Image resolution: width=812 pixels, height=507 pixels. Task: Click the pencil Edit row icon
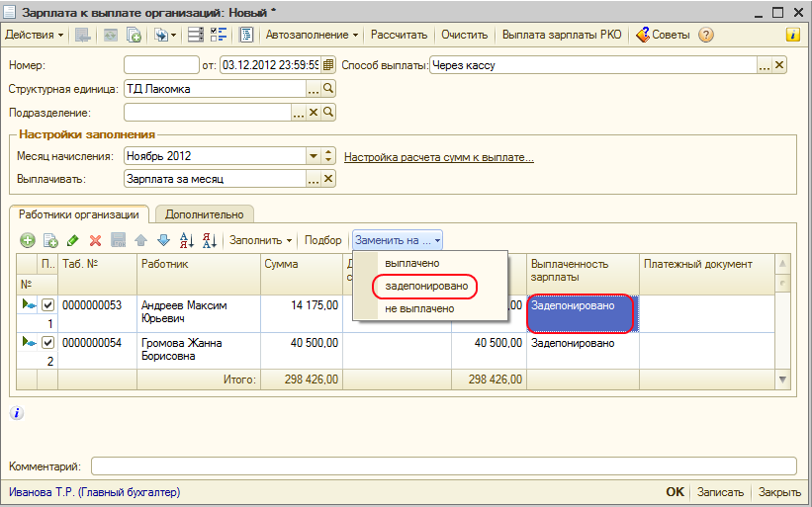(x=73, y=240)
